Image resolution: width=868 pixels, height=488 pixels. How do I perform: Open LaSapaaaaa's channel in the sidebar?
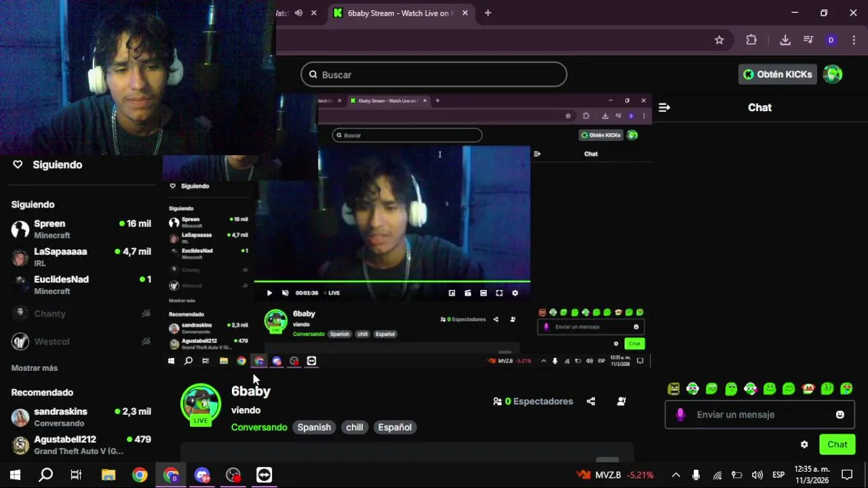81,257
